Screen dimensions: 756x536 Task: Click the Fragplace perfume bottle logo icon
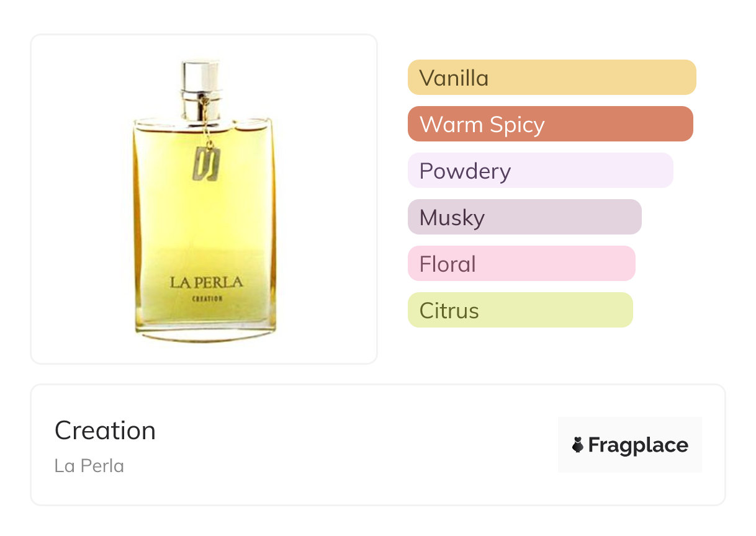coord(578,445)
